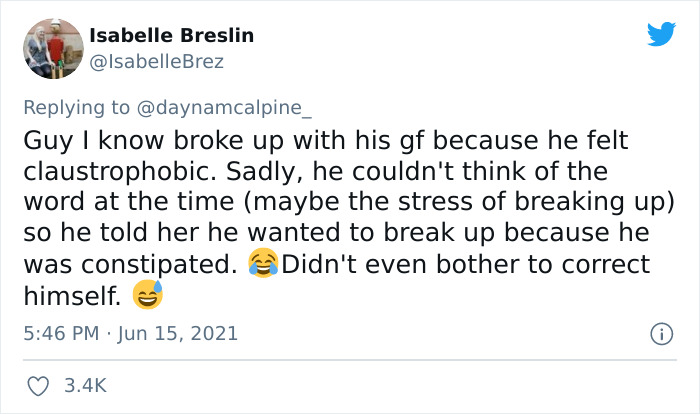Open Isabelle Breslin's profile picture
Screen dimensions: 700x414
52,48
